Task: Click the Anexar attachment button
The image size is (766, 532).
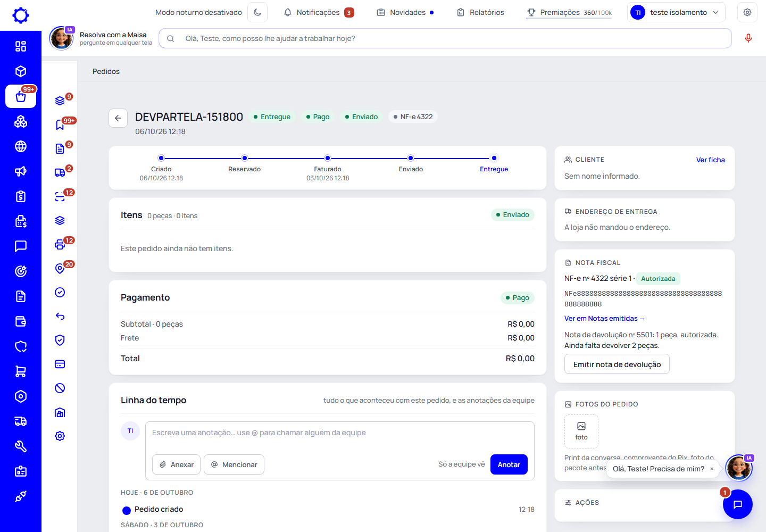Action: (x=177, y=464)
